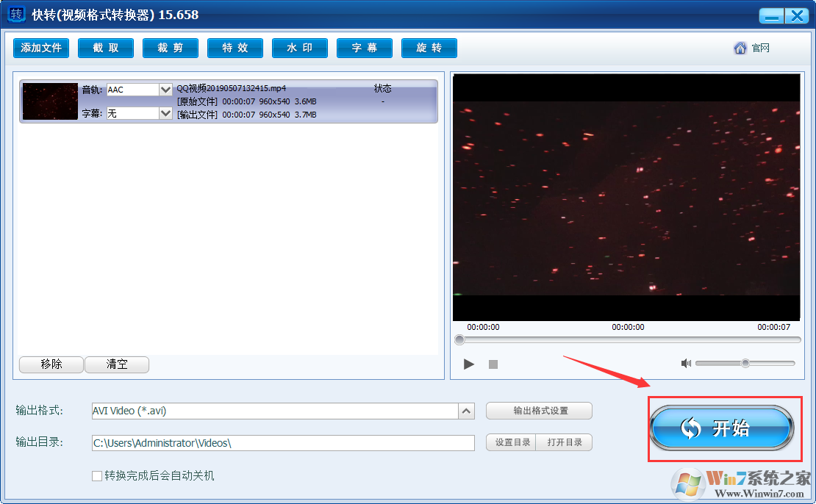Open the 水印 watermark tool

299,48
